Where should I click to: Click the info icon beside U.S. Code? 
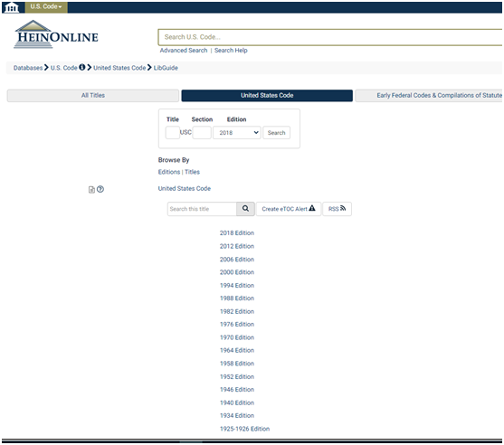point(82,67)
